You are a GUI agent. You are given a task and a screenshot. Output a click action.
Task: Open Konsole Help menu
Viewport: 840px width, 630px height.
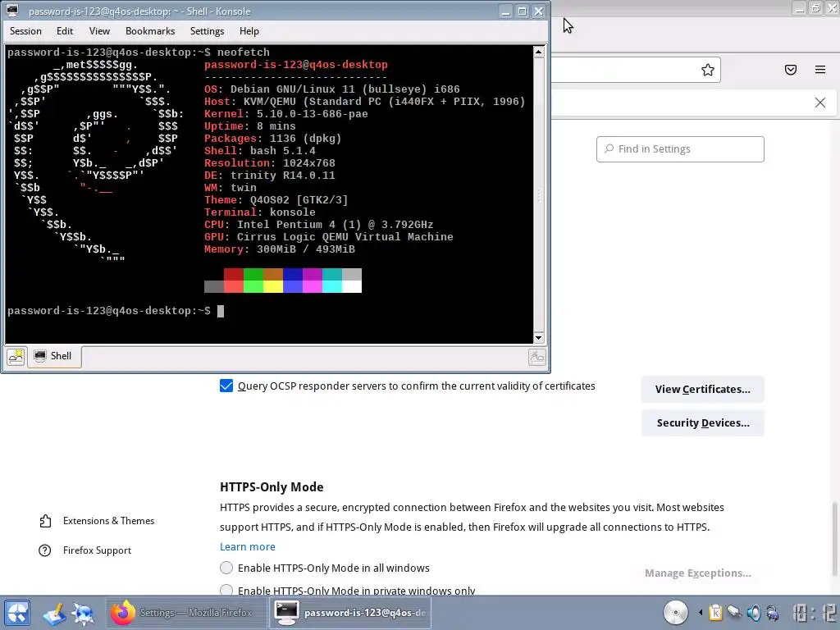click(249, 31)
